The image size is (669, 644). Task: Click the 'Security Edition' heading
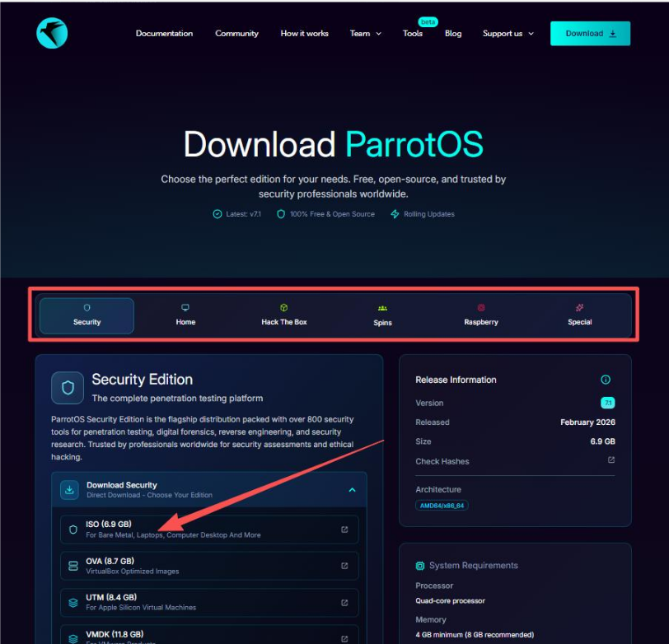(142, 380)
